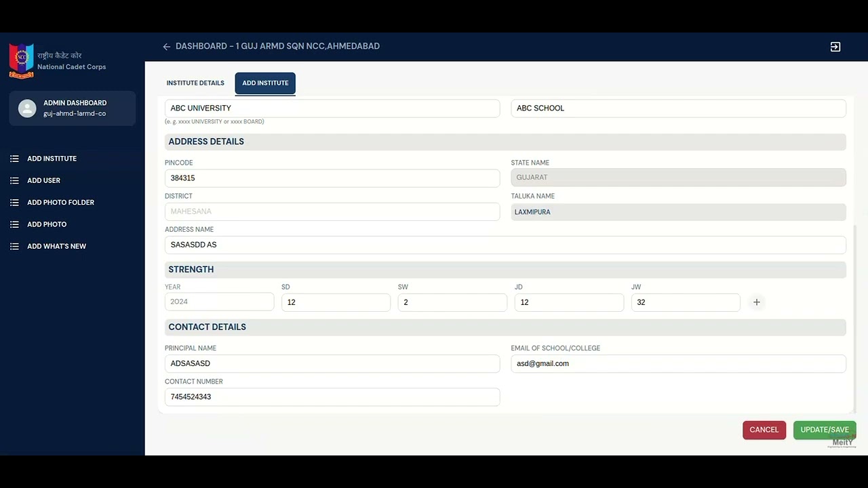This screenshot has width=868, height=488.
Task: Click the list icon beside ADD PHOTO
Action: click(14, 224)
